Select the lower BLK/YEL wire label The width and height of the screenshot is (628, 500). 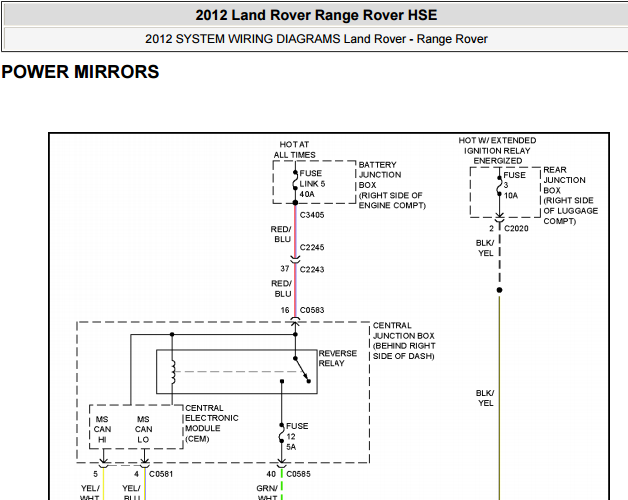tap(485, 398)
